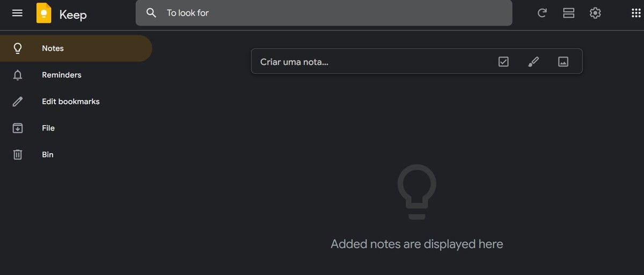Click the File archive icon
Screen dimensions: 644x275
click(x=18, y=128)
